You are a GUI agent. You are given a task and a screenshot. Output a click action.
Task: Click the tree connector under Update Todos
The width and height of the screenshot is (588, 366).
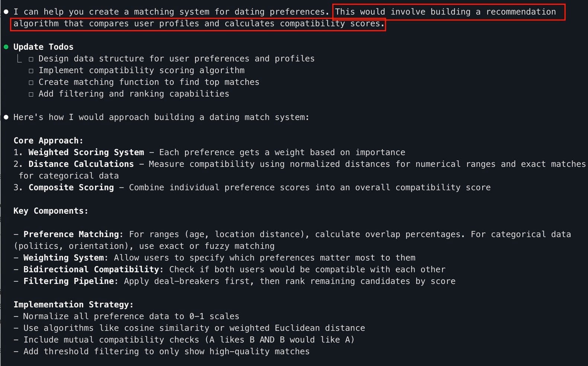coord(19,59)
